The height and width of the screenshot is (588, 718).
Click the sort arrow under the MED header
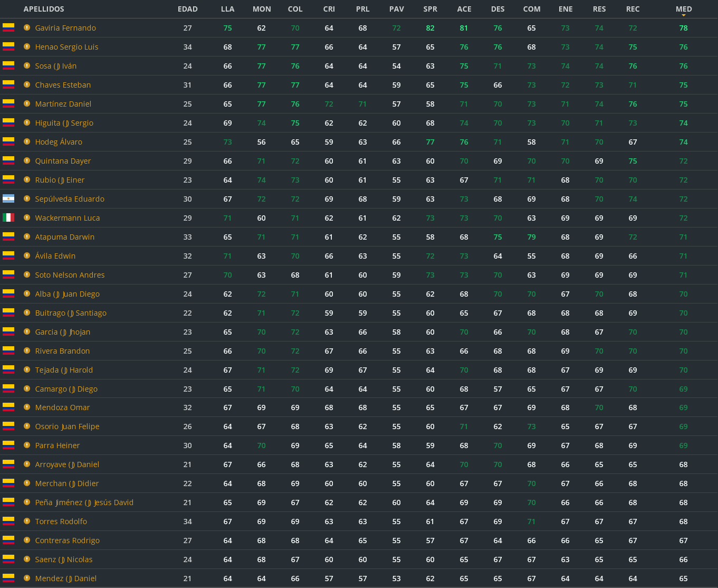(684, 15)
